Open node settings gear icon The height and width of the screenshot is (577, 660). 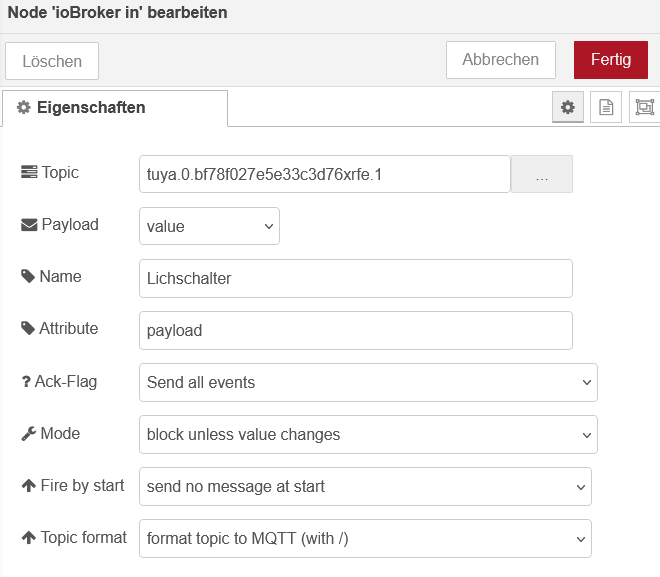coord(568,107)
